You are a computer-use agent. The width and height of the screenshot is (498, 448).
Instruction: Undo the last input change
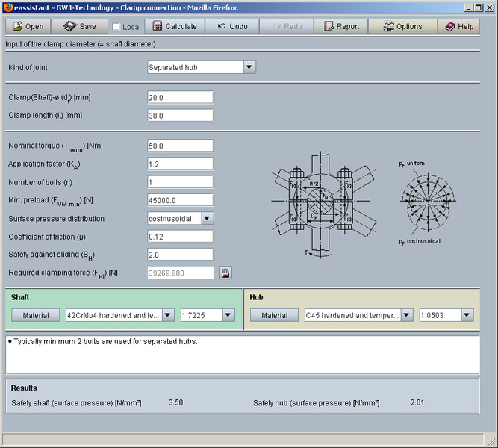pyautogui.click(x=233, y=26)
